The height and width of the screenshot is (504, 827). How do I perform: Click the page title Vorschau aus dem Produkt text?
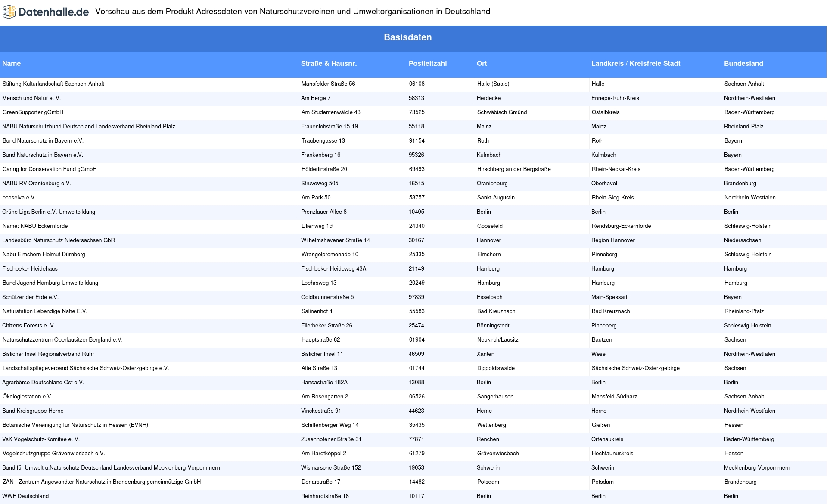(293, 12)
